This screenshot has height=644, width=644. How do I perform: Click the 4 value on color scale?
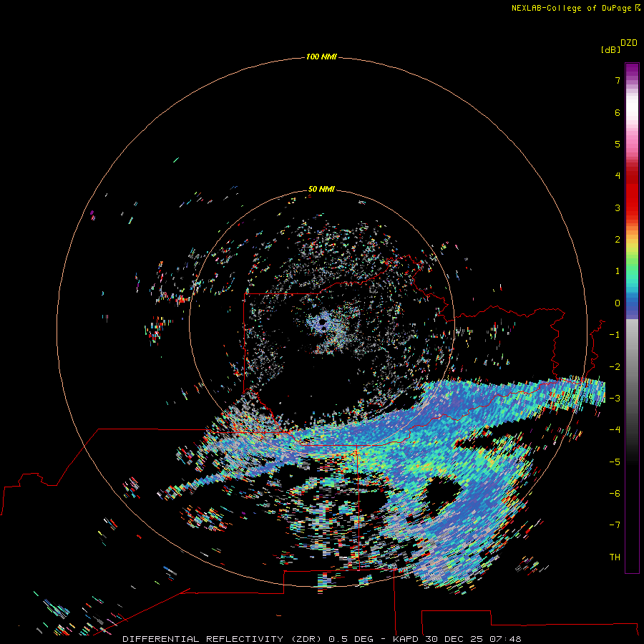click(x=618, y=175)
